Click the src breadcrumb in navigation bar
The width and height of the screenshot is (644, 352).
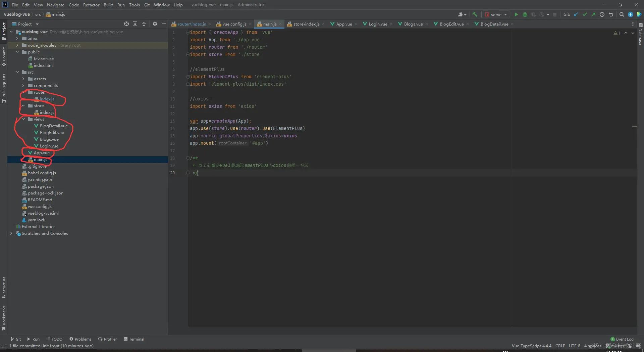coord(38,14)
